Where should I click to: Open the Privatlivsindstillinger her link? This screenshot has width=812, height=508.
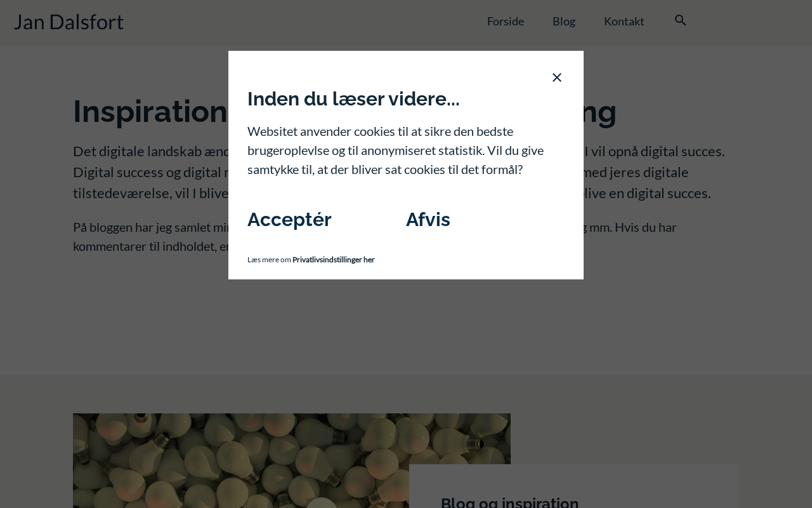(334, 260)
